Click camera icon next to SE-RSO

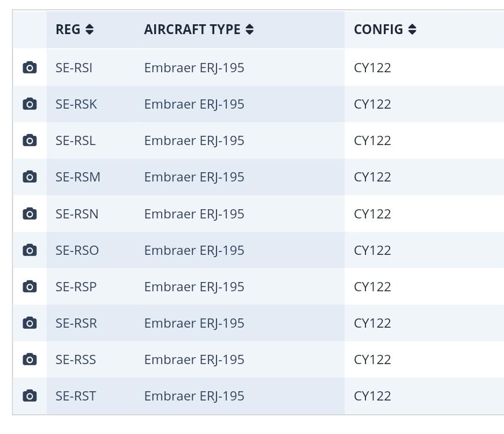29,250
